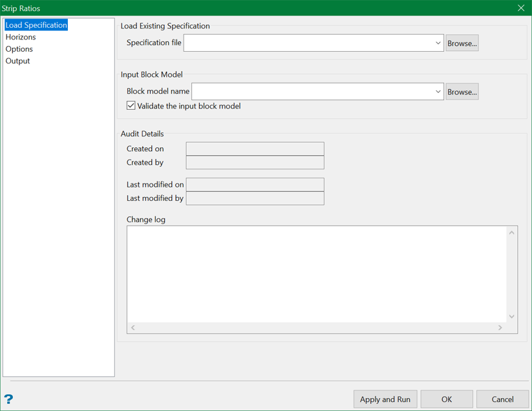Browse for a block model file
Screen dimensions: 532x411
pos(462,92)
